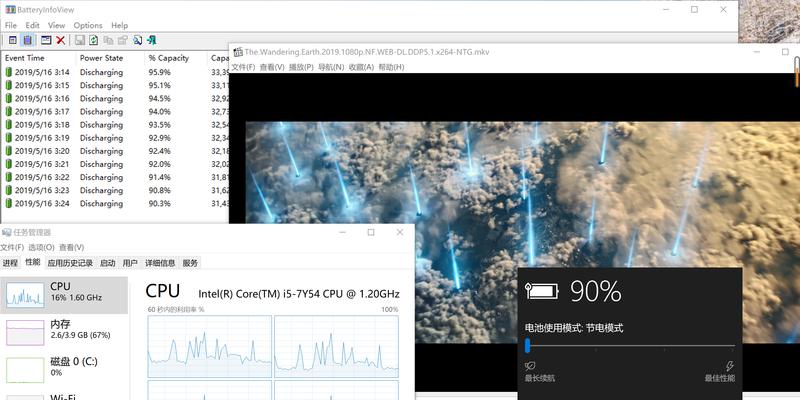
Task: Show battery information view in BatteryInfoView toolbar
Action: 13,40
